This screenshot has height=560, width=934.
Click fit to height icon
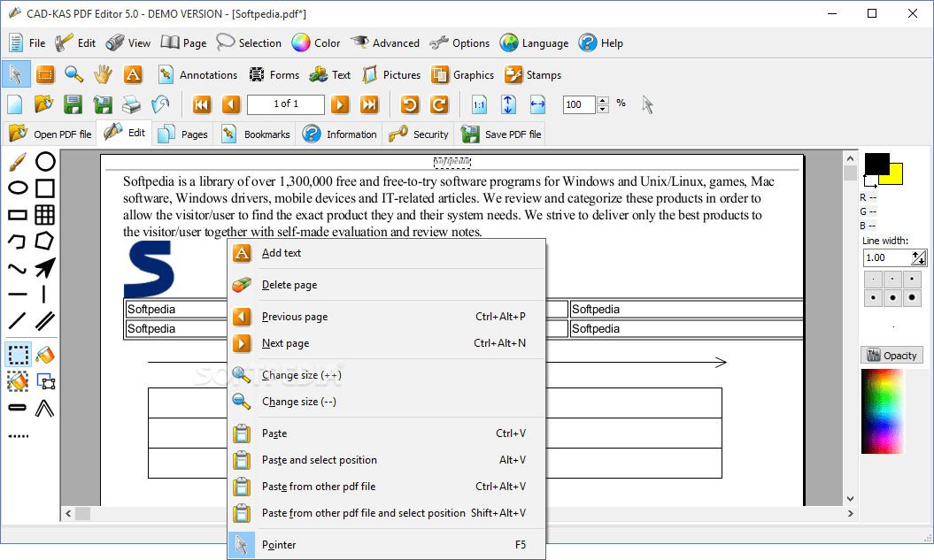[508, 104]
